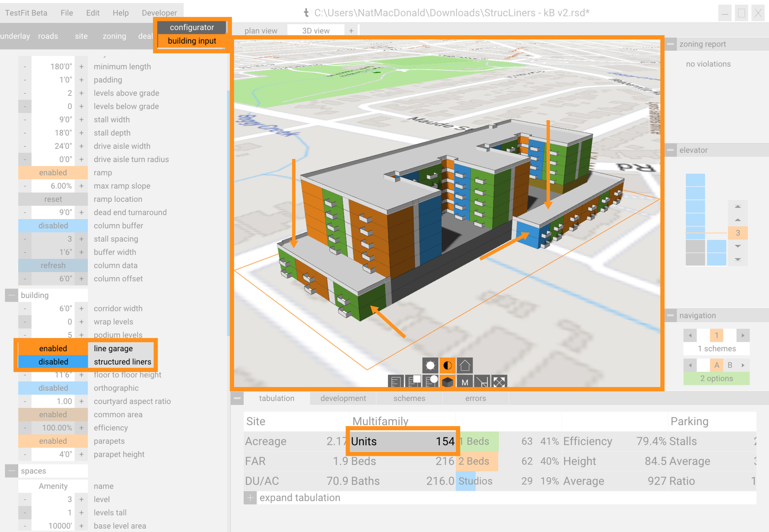769x532 pixels.
Task: Collapse the zoning report panel
Action: click(670, 44)
